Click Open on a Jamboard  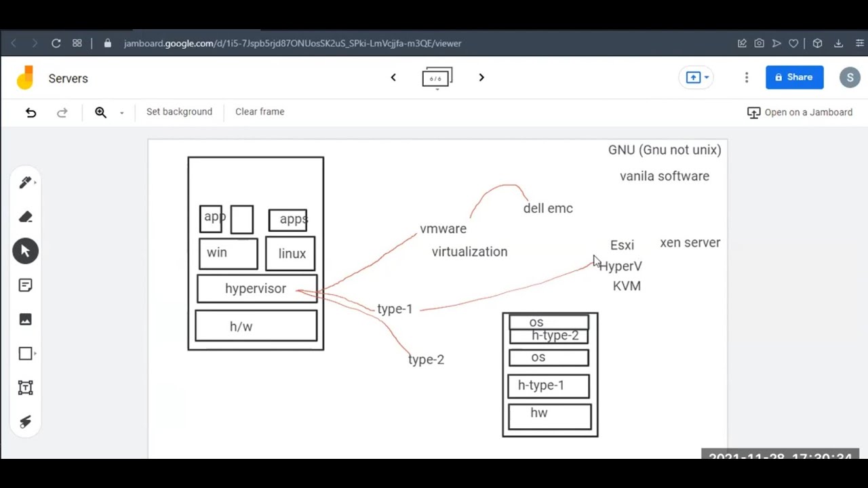[x=800, y=113]
